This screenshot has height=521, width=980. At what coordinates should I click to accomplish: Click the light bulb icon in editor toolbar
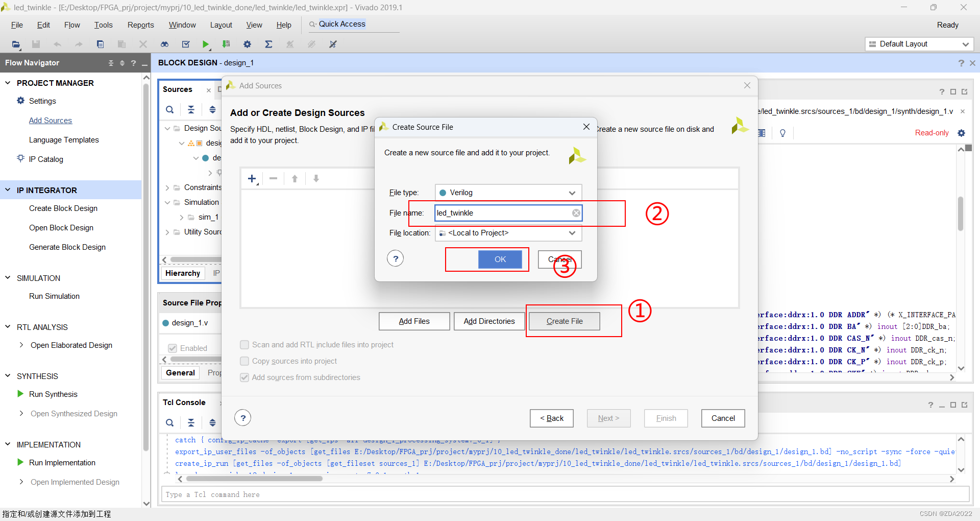[782, 133]
